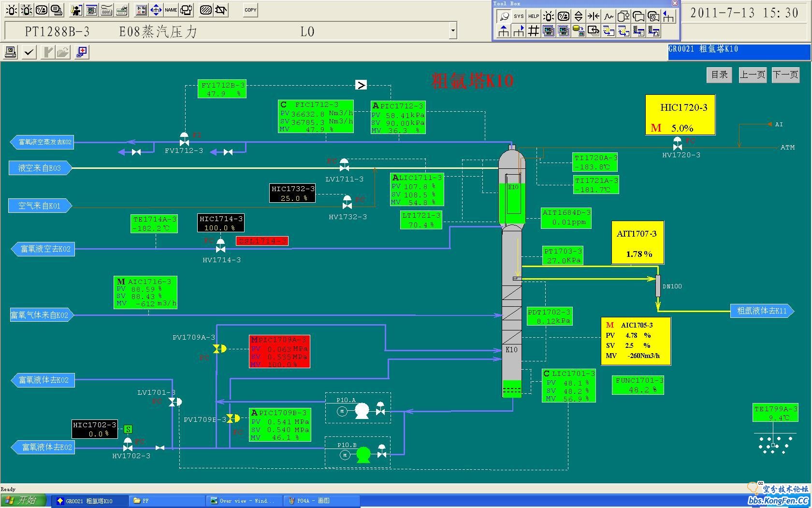Click the HIC1732-3 black value box
The width and height of the screenshot is (812, 508).
[x=292, y=193]
